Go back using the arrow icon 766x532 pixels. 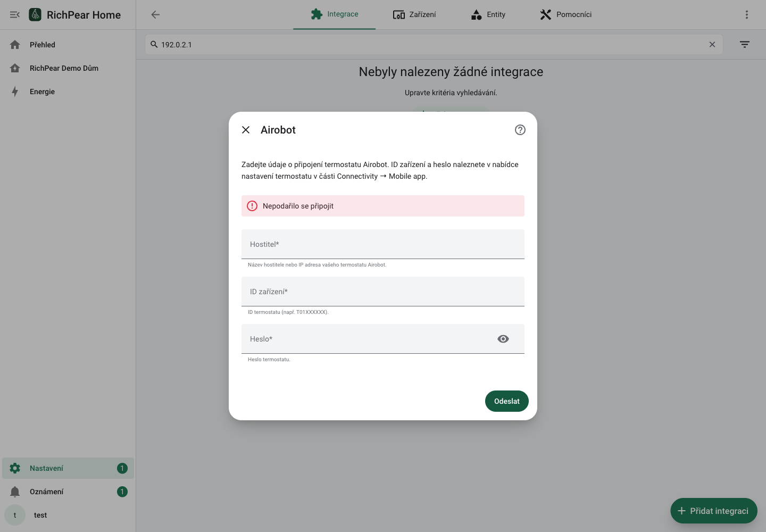155,15
